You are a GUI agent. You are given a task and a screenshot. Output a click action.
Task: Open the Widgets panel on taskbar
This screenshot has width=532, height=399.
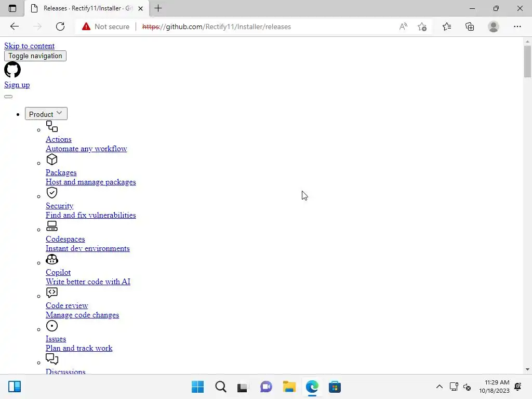point(15,387)
